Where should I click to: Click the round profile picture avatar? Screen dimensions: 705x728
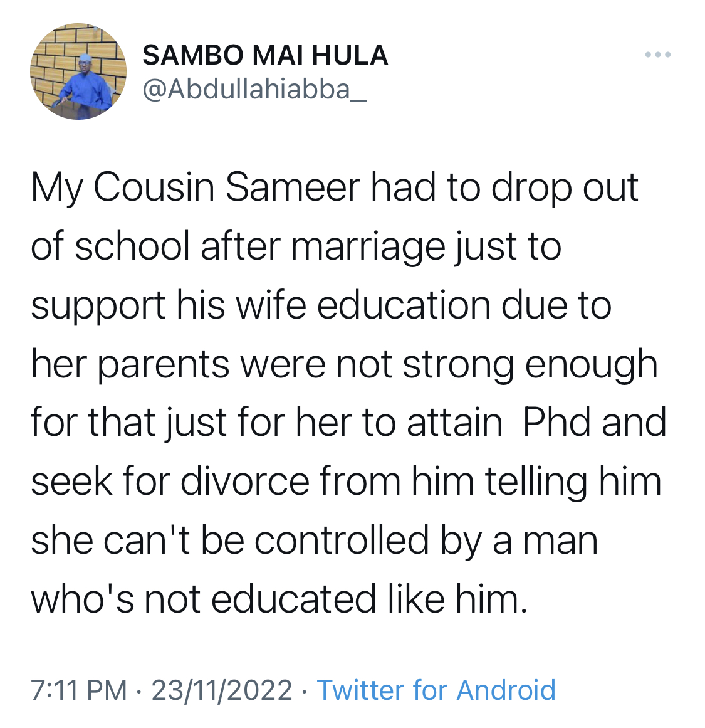click(78, 71)
